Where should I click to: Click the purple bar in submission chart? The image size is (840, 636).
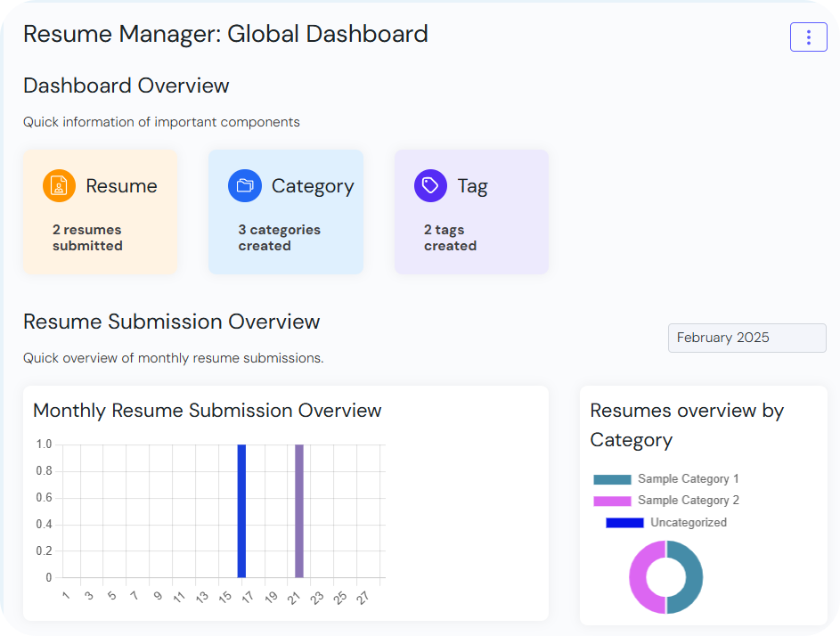299,510
